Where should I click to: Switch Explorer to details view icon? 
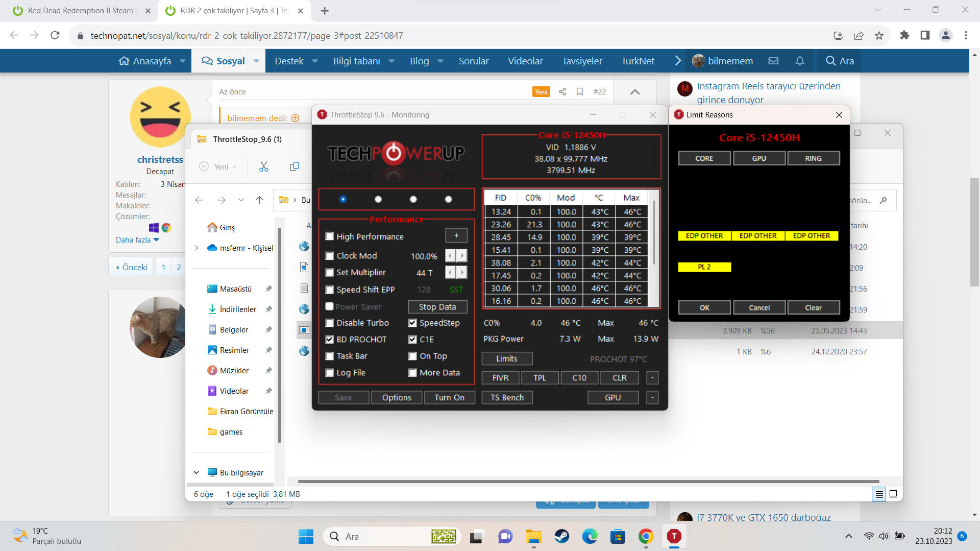pos(879,494)
